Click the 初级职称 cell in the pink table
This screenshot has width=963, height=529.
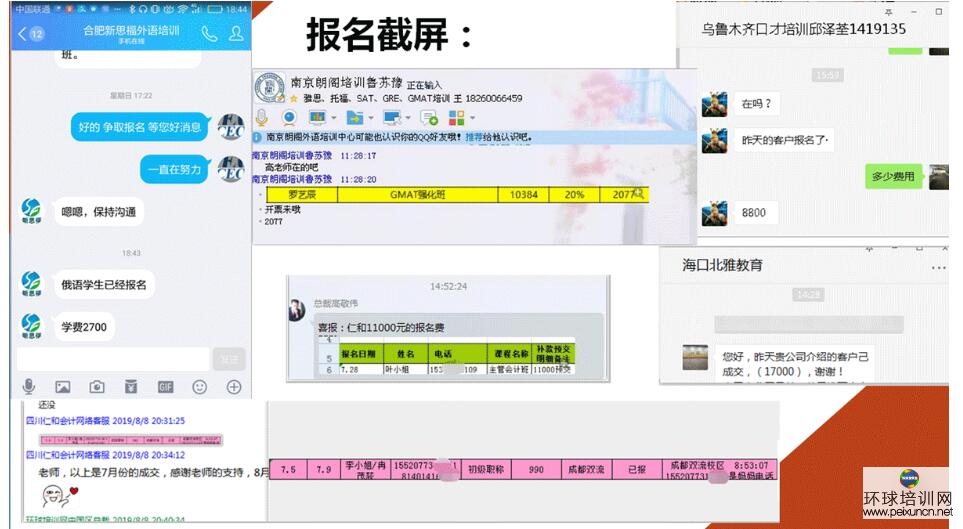(486, 469)
